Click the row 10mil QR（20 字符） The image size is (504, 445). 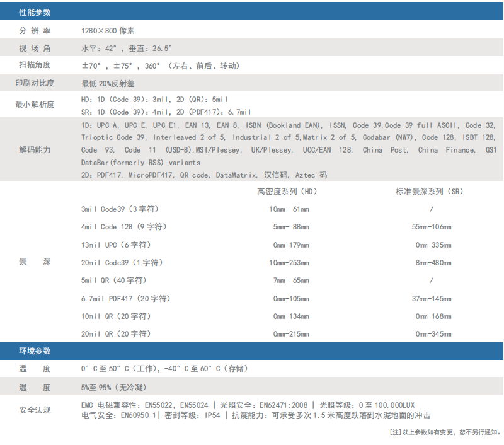coord(116,316)
